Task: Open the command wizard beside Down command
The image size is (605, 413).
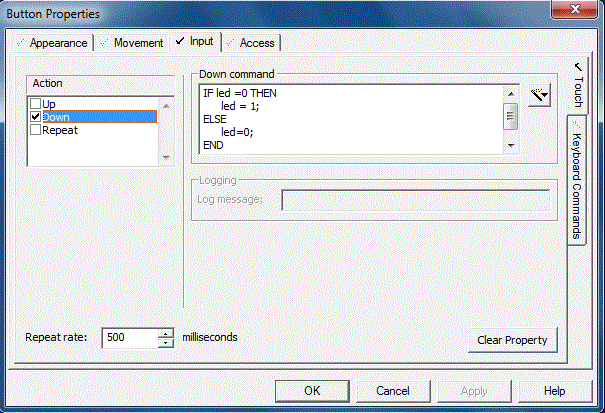Action: 541,96
